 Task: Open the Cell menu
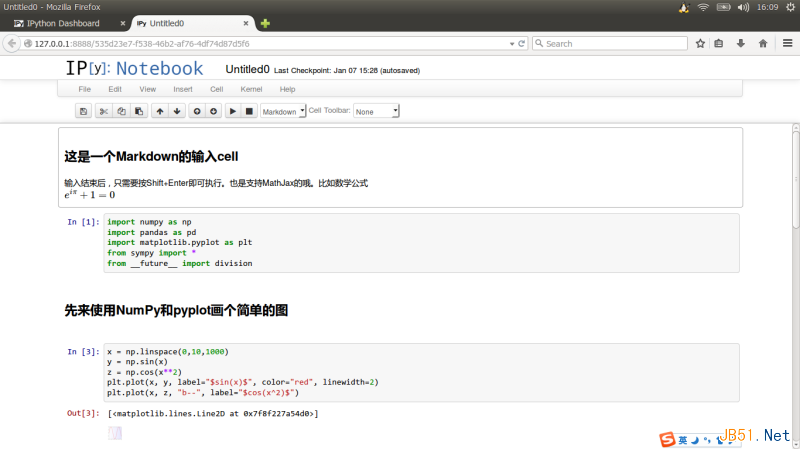click(x=216, y=89)
